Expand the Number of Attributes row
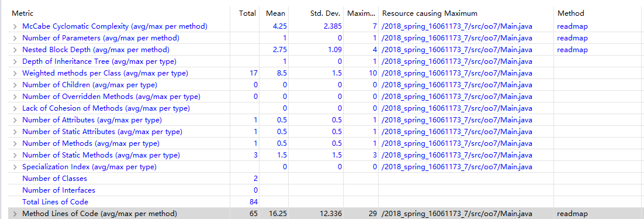 pyautogui.click(x=15, y=120)
